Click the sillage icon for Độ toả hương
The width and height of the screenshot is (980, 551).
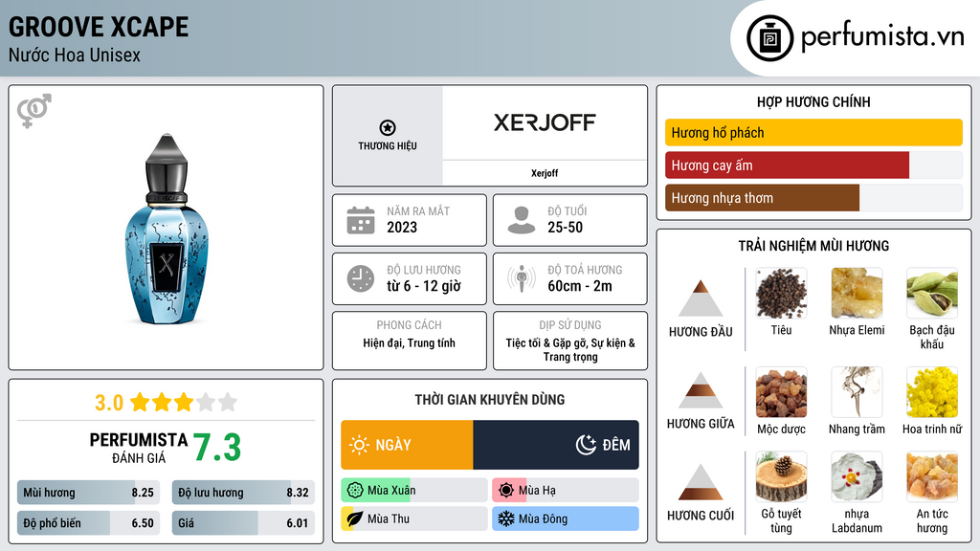[522, 278]
